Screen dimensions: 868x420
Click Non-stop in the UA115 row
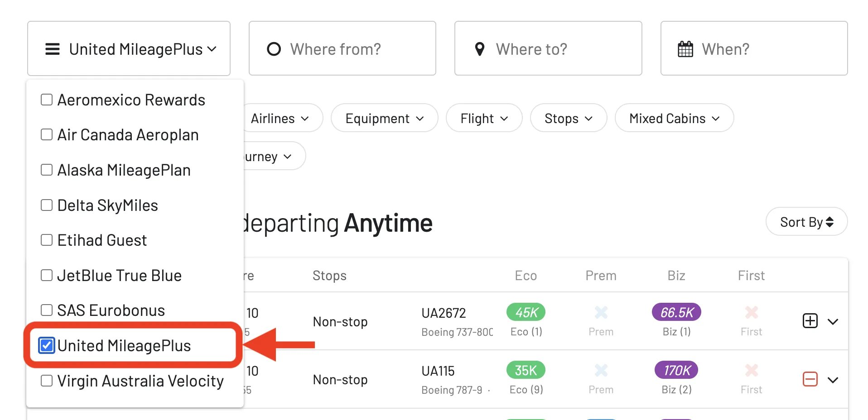click(340, 380)
